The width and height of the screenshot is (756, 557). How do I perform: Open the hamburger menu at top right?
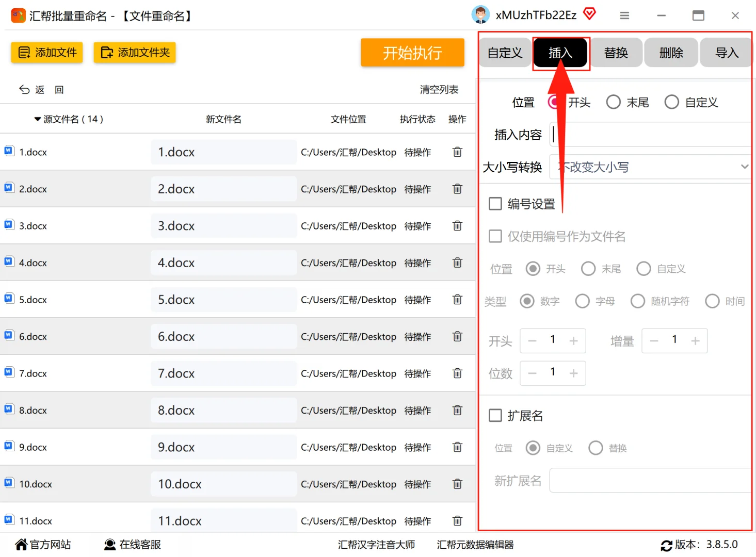[624, 15]
